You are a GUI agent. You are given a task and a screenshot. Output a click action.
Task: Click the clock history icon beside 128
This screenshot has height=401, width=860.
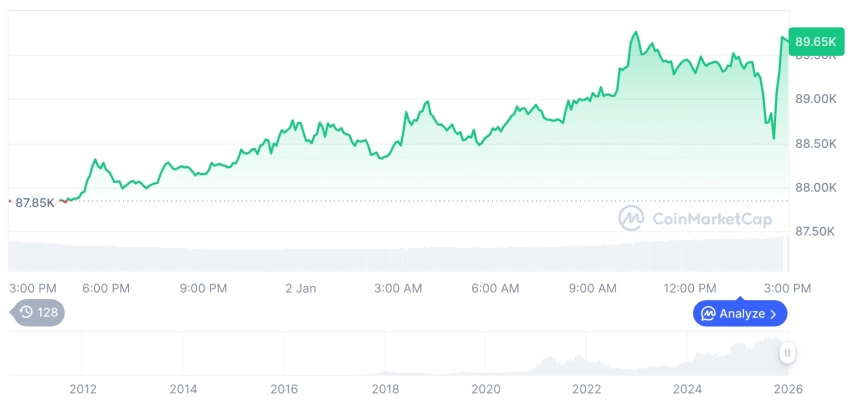click(26, 313)
